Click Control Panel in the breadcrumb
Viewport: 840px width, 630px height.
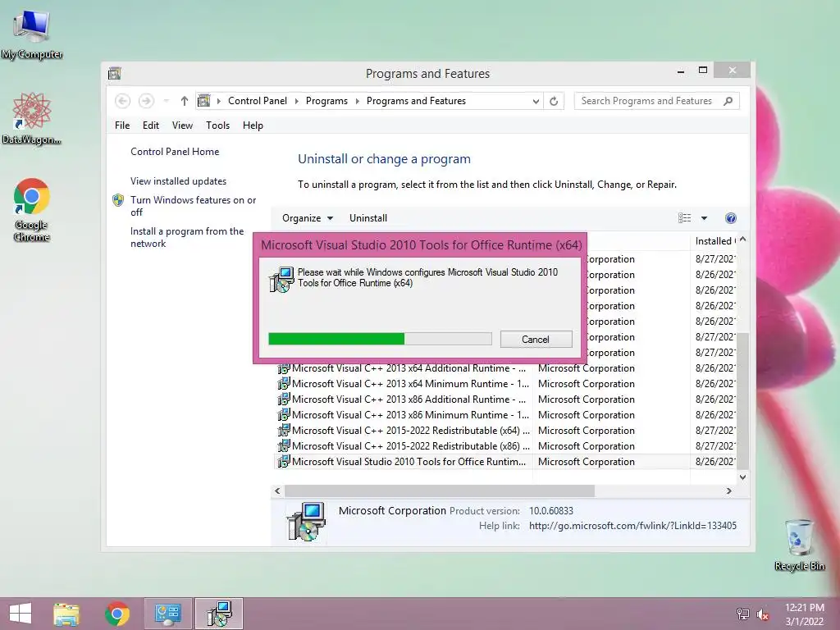tap(257, 101)
